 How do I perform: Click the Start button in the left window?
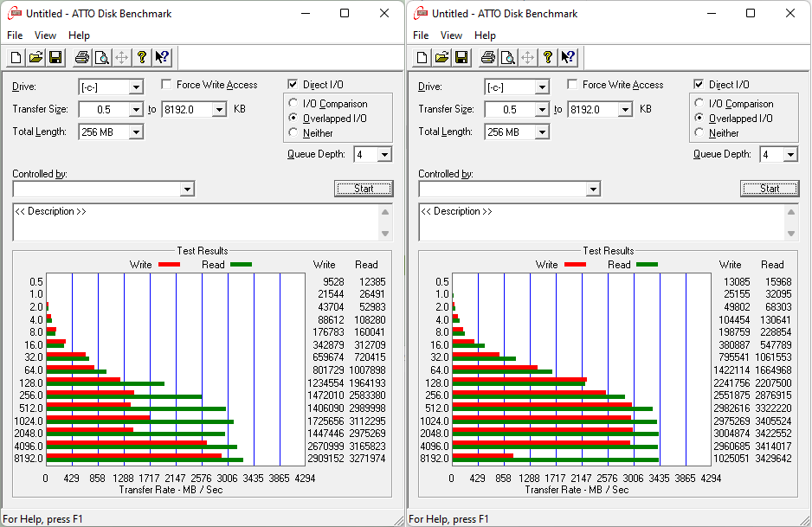[364, 189]
